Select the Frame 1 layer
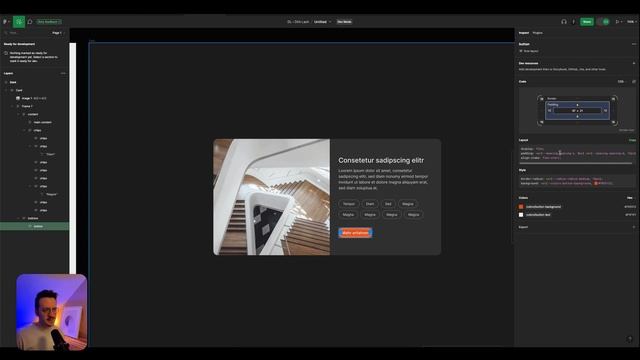 [27, 106]
